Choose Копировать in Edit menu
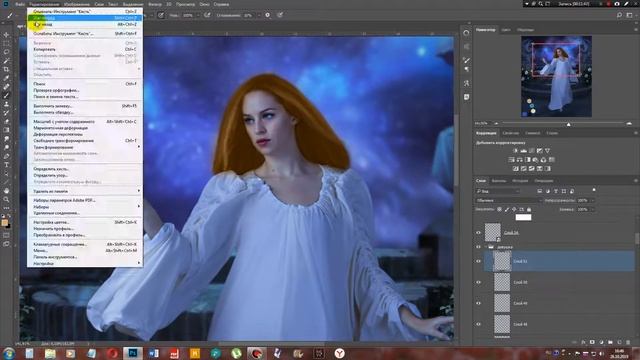 (x=85, y=49)
